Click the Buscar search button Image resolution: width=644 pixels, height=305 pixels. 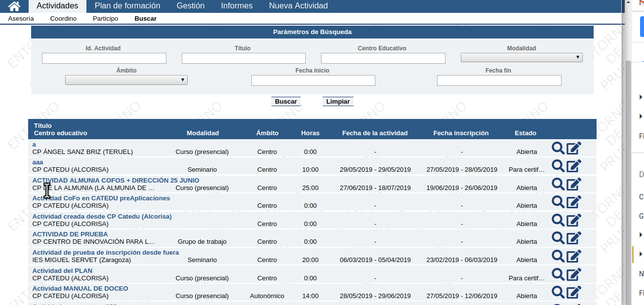pyautogui.click(x=286, y=102)
